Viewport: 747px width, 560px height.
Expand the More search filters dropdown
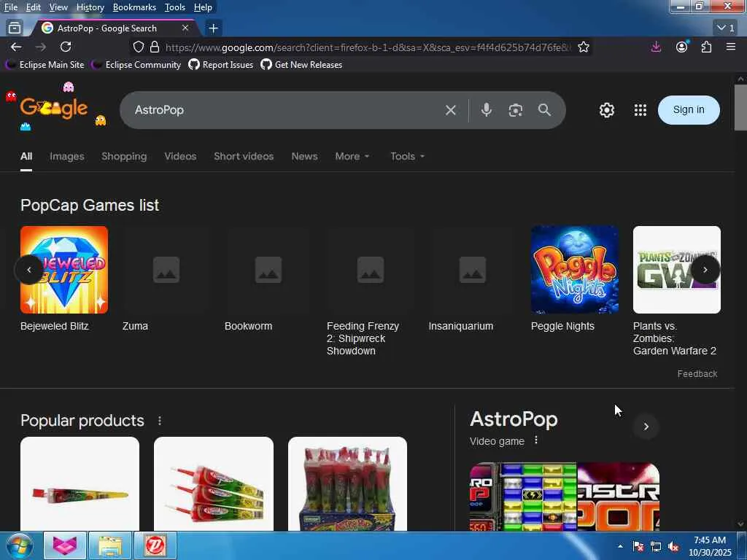[352, 156]
